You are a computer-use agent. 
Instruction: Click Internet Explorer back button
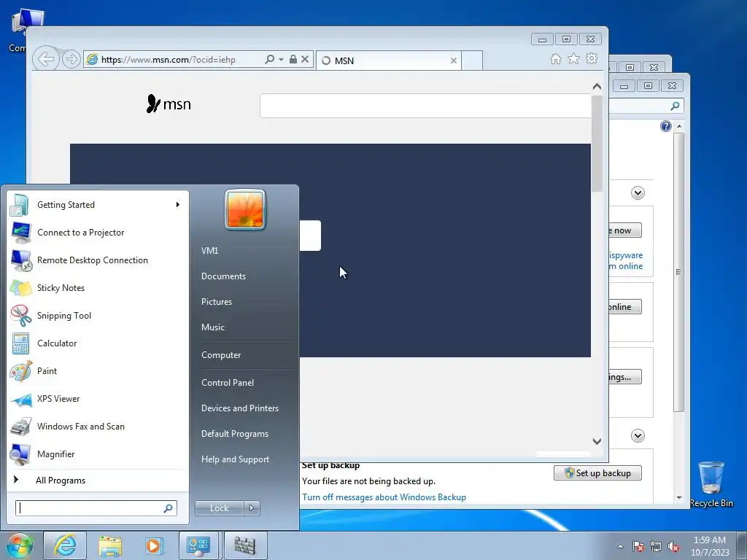coord(46,60)
